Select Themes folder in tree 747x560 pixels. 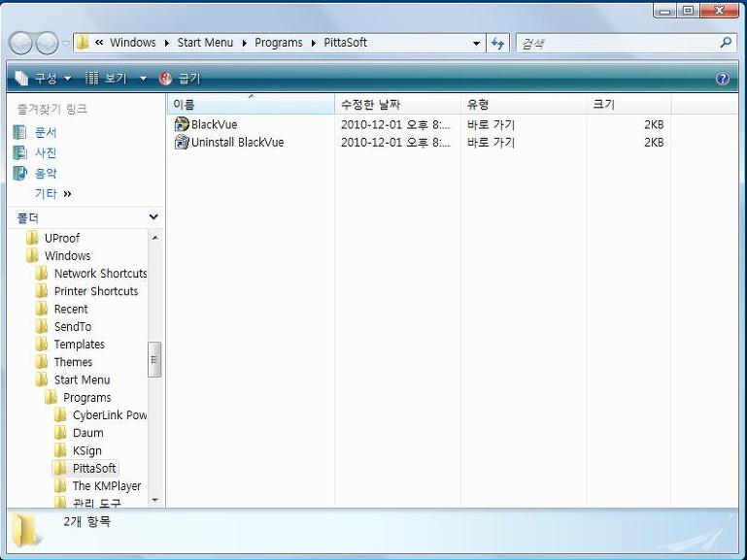[73, 362]
